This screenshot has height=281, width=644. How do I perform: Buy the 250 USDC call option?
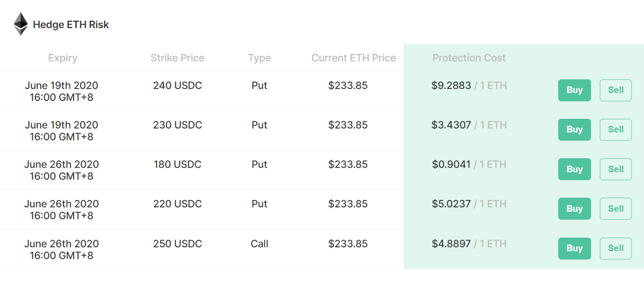pyautogui.click(x=575, y=248)
